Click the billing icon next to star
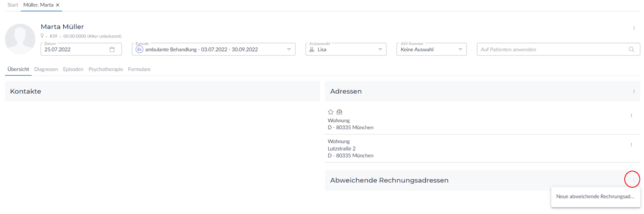The image size is (644, 214). pos(339,112)
